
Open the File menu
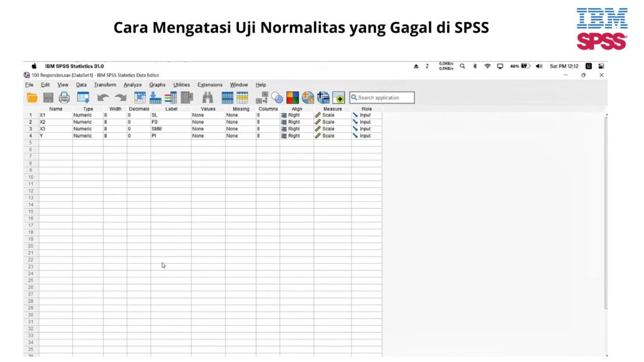(x=29, y=85)
